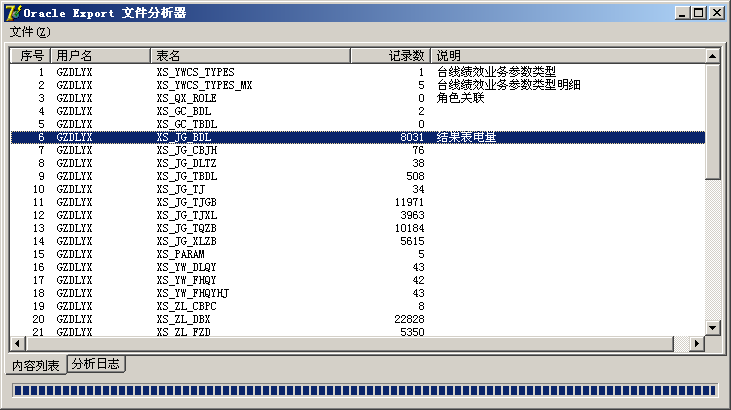Screen dimensions: 731x410
Task: Select table row XS_JG_CBJH
Action: (358, 150)
